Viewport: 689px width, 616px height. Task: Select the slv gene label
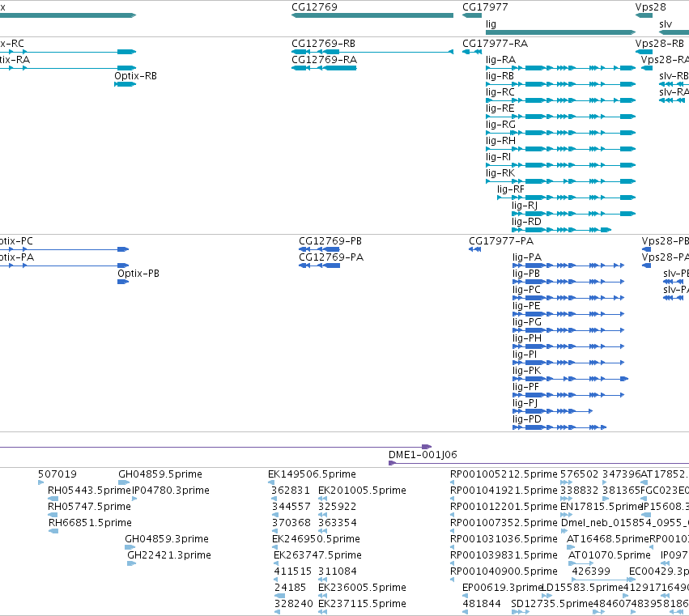point(666,24)
